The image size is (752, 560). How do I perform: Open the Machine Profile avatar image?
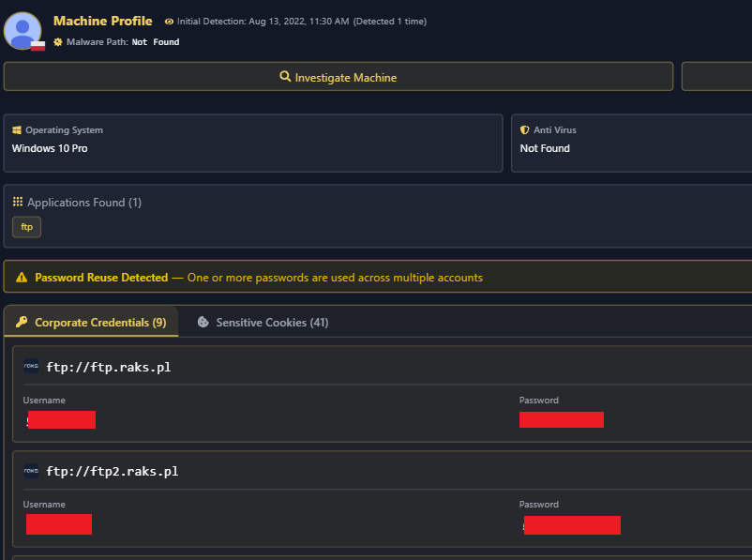23,31
